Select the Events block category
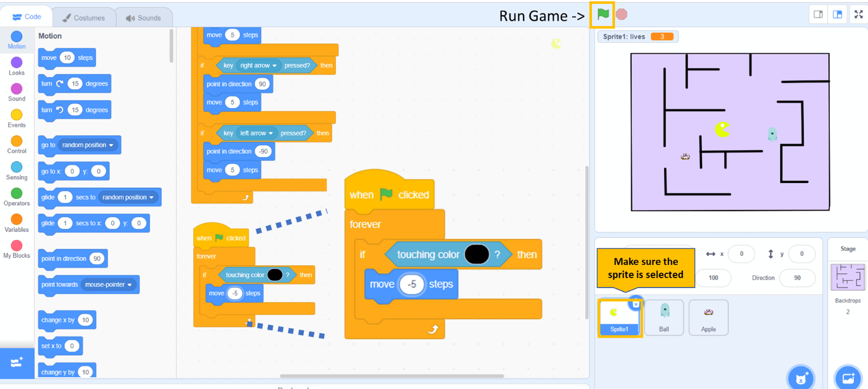 17,119
